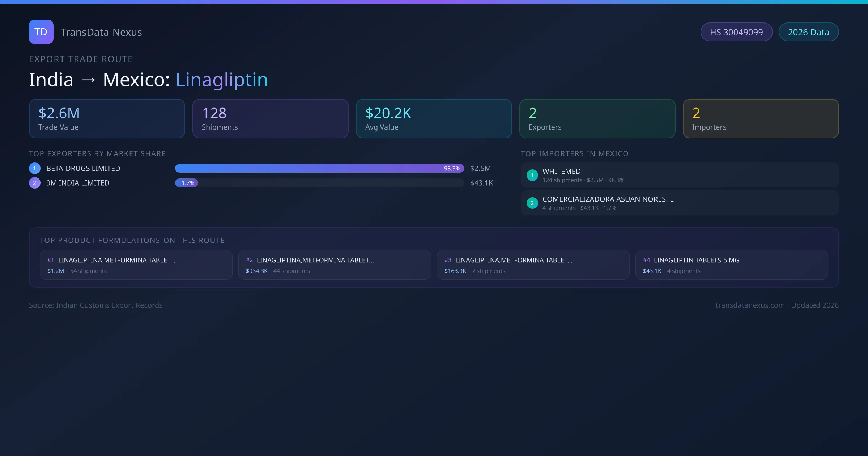Click the 2026 Data badge
Viewport: 868px width, 456px height.
pos(808,32)
